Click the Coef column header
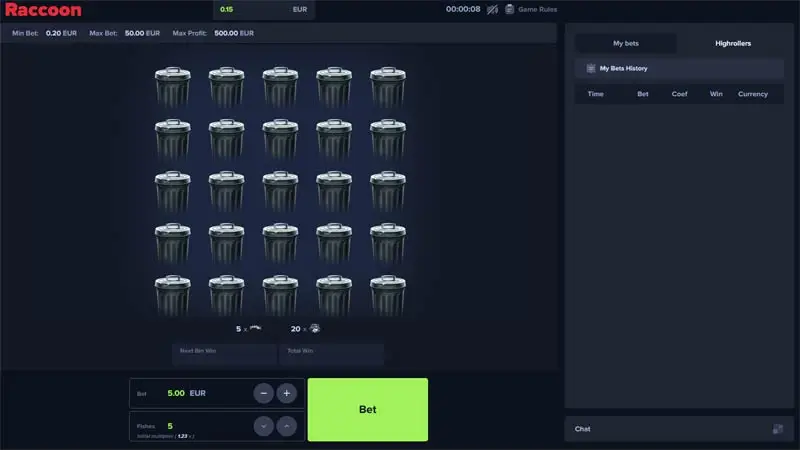Image resolution: width=800 pixels, height=450 pixels. [x=680, y=94]
